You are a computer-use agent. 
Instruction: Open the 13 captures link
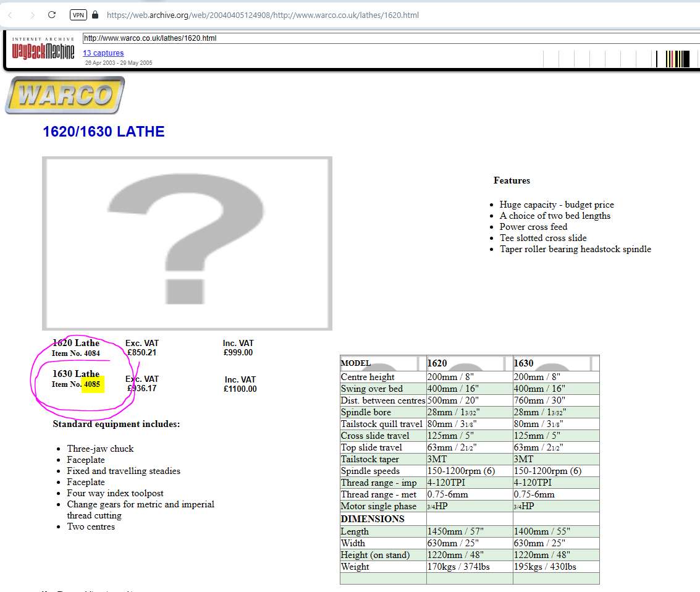coord(103,53)
